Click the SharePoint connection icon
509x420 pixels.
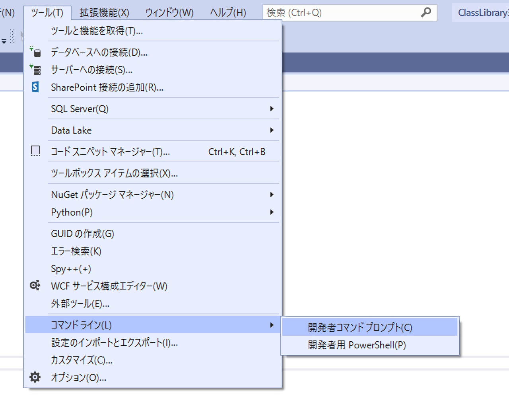pos(35,87)
